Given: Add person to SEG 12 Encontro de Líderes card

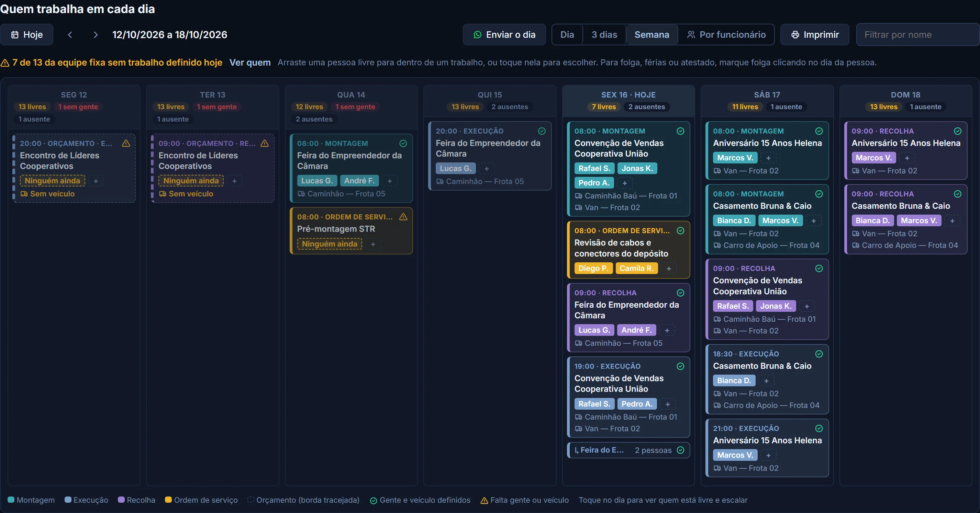Looking at the screenshot, I should [x=96, y=181].
